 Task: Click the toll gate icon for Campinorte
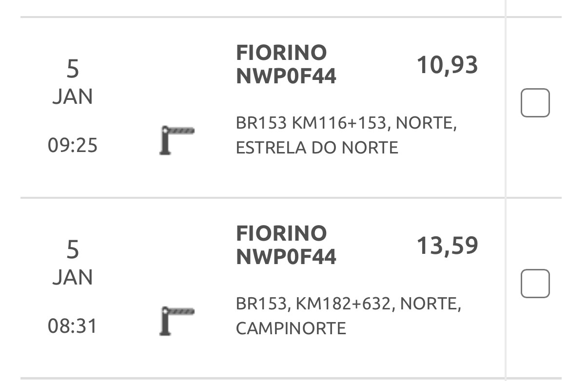pos(176,320)
